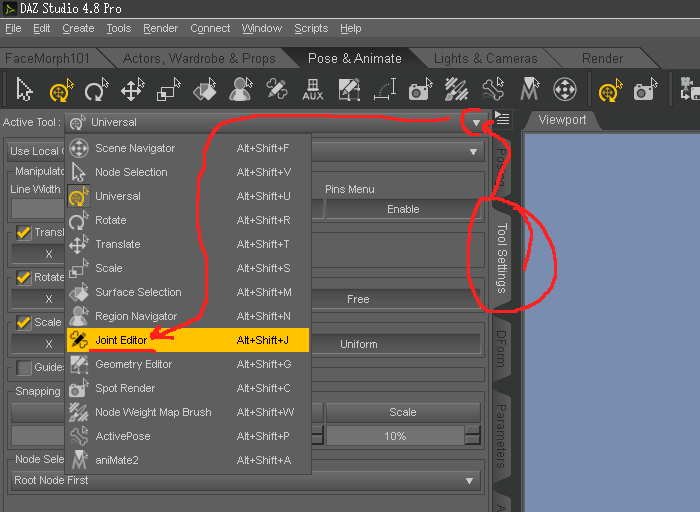Choose Node Weight Map Brush from list

point(188,412)
